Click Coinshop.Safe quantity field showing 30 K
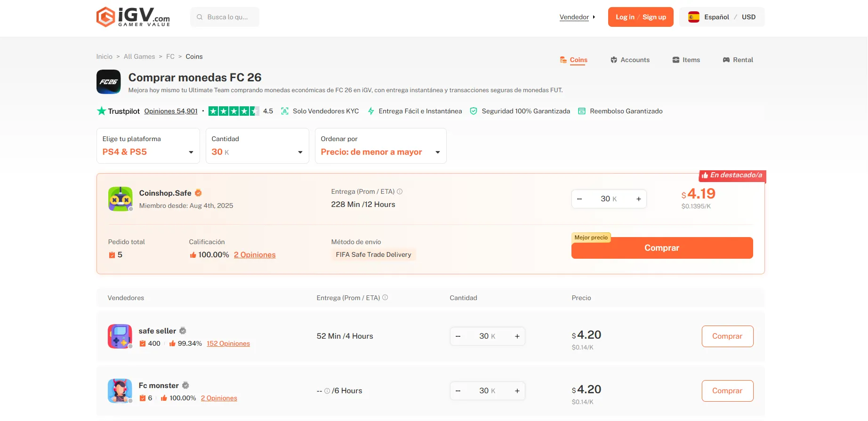Image resolution: width=868 pixels, height=421 pixels. [609, 199]
